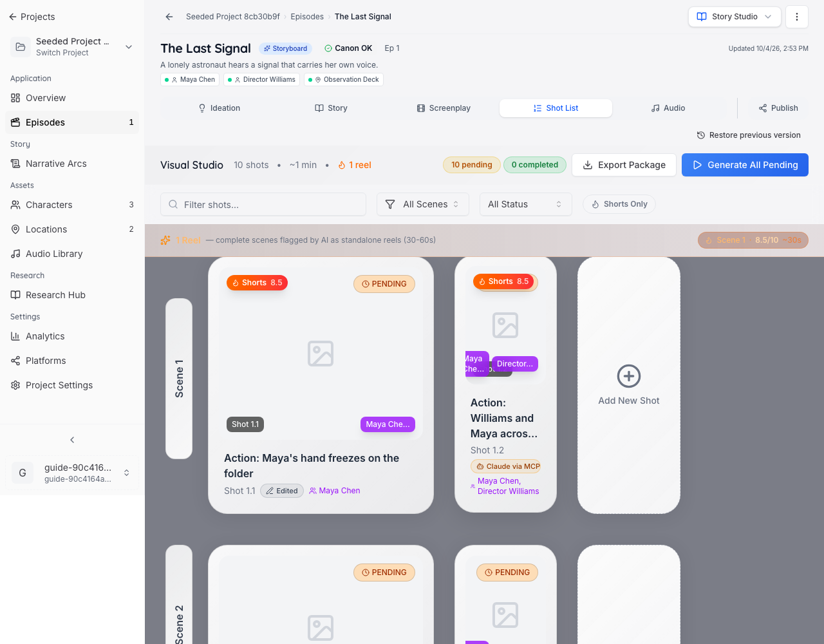The width and height of the screenshot is (824, 644).
Task: Switch to Ideation tab
Action: coord(219,108)
